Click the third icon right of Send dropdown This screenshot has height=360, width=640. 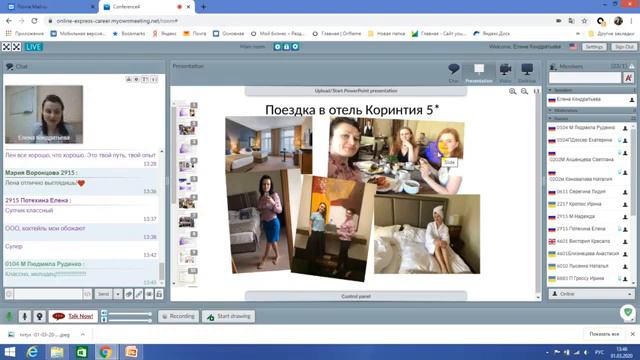point(149,294)
